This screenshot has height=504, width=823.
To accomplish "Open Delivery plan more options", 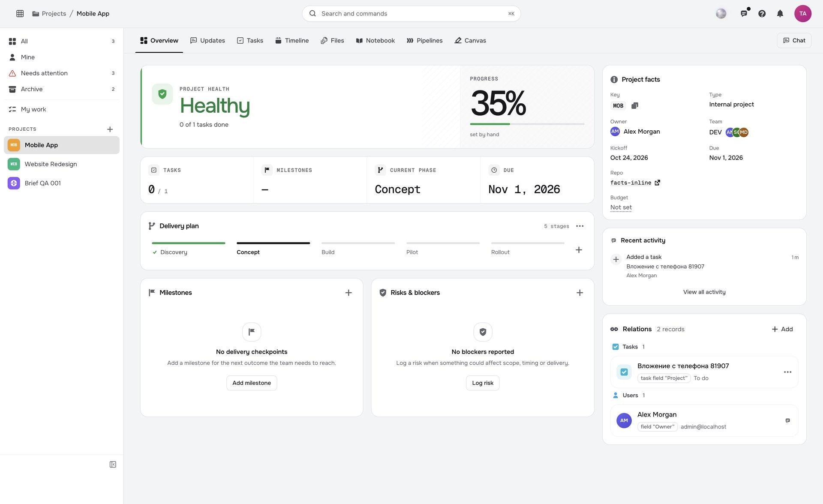I will [580, 226].
